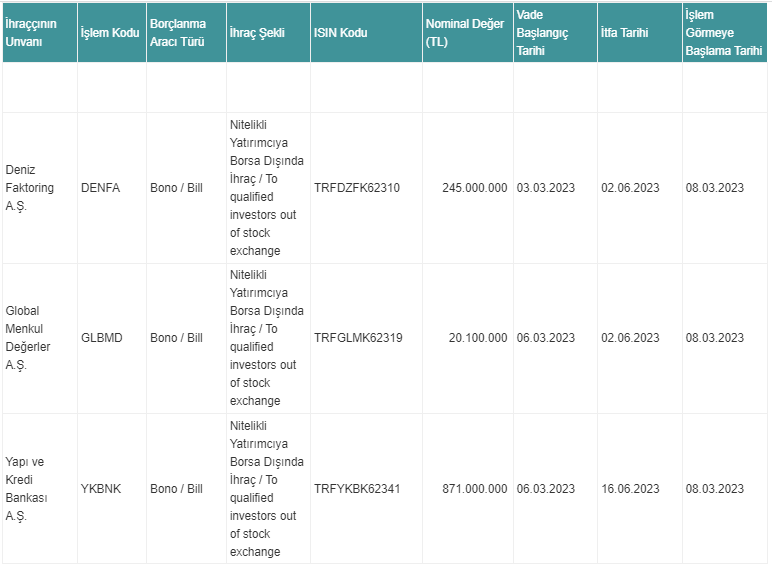Click the DENFA transaction code cell

(x=112, y=188)
